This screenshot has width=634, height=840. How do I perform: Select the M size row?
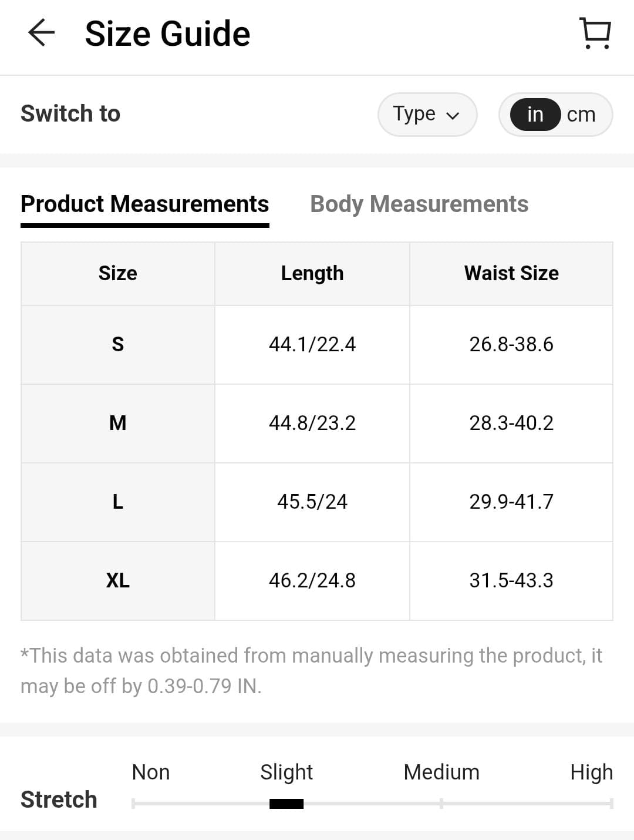click(x=118, y=423)
